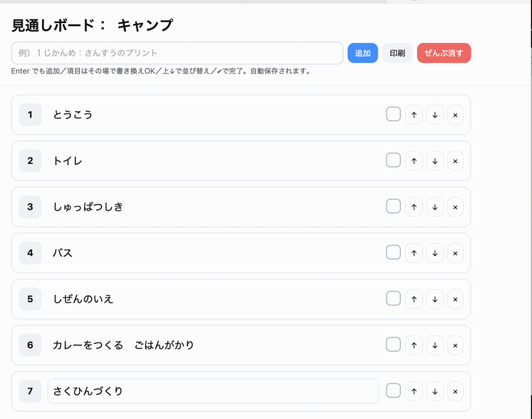Move さくひんづくり item up with arrow
The image size is (532, 419).
(414, 391)
